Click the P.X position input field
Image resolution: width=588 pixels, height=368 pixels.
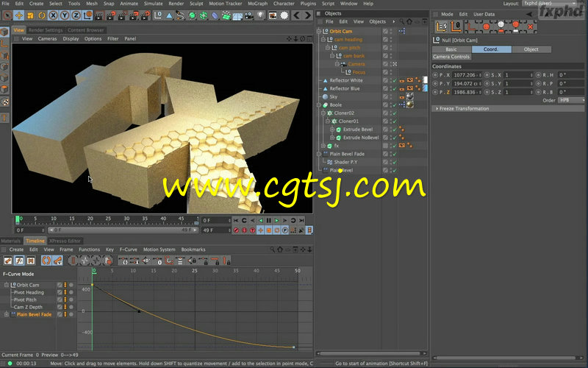(x=467, y=75)
